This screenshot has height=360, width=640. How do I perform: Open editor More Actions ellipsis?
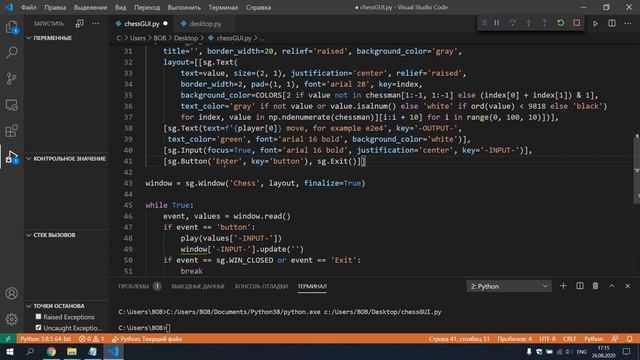(x=627, y=24)
